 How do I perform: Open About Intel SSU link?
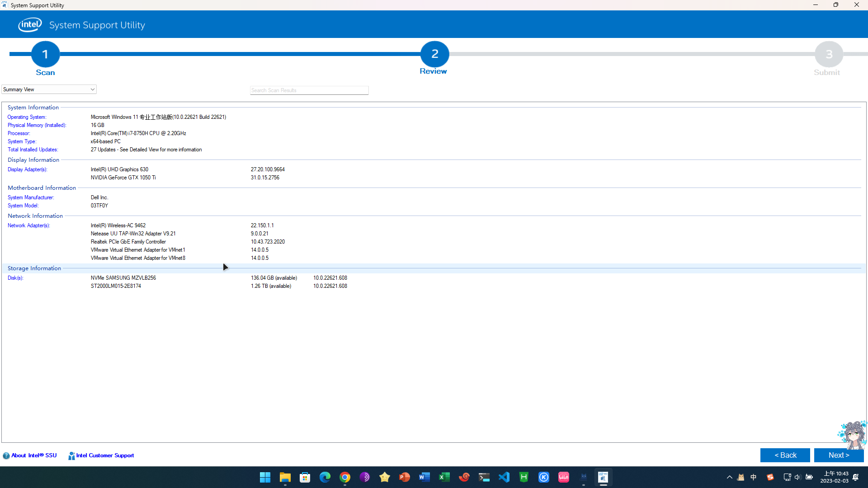(x=34, y=455)
